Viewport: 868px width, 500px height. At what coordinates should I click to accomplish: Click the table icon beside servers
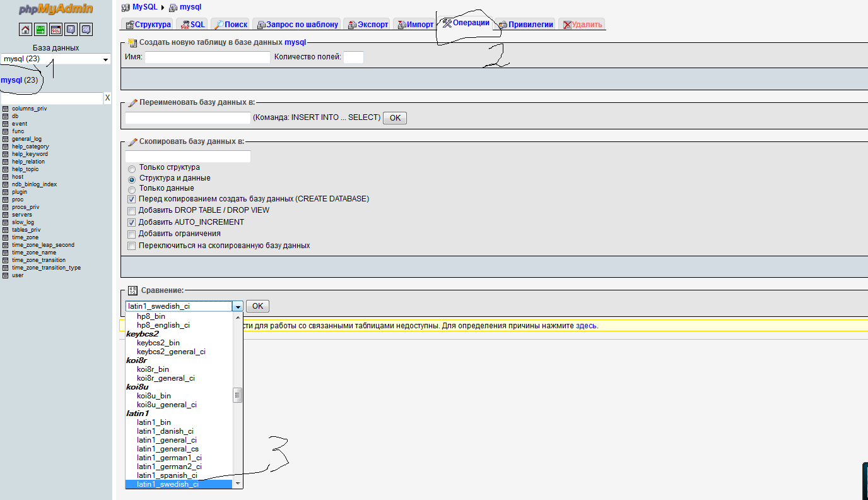point(6,215)
